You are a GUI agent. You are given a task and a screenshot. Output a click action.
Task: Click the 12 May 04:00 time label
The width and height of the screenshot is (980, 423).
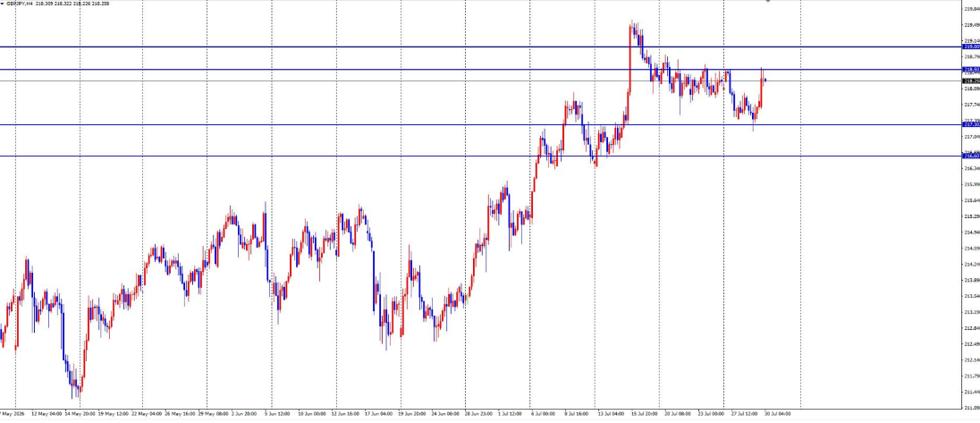(x=46, y=414)
